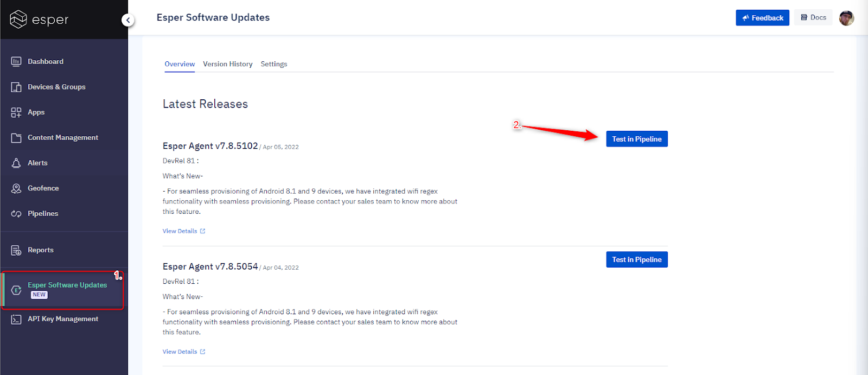Click the Apr 04, 2022 date
Image resolution: width=868 pixels, height=375 pixels.
280,268
